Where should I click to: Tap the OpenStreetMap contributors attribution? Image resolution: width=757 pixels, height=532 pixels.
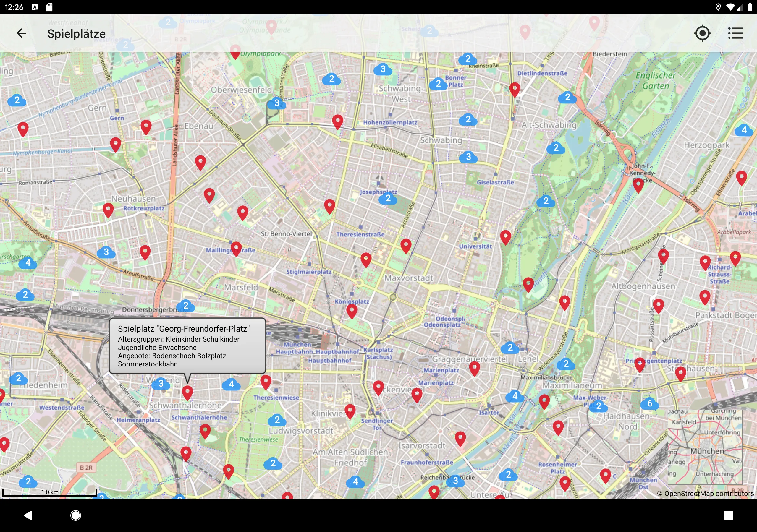coord(705,494)
